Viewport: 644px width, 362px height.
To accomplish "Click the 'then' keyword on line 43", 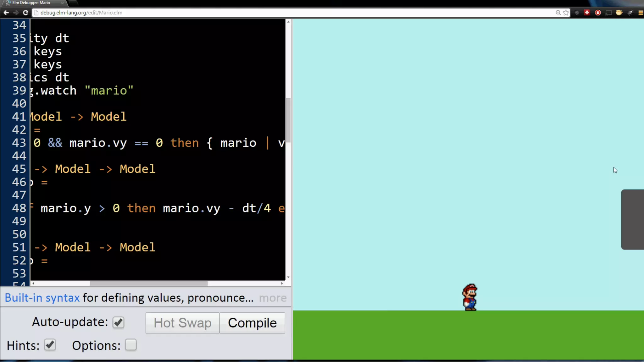I will coord(185,143).
